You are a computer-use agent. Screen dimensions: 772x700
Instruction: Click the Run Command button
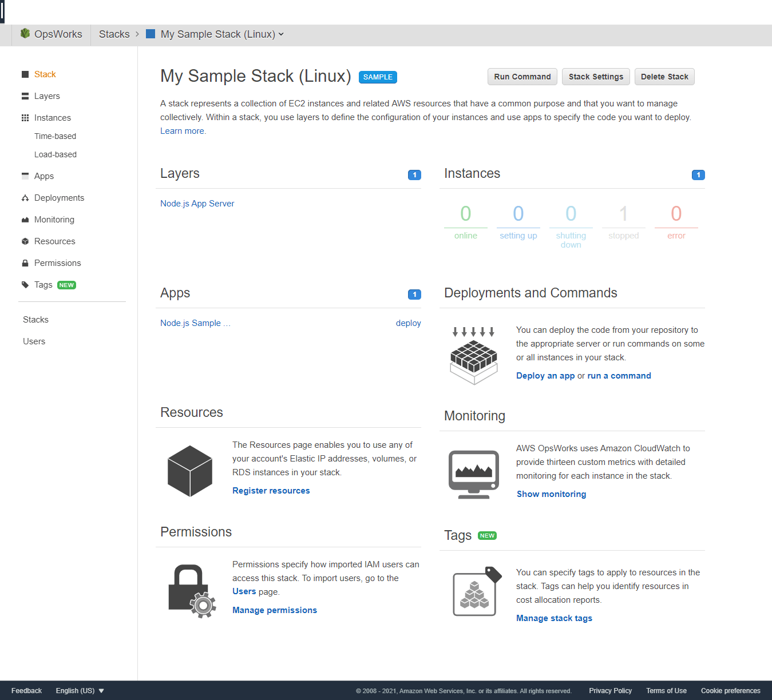pos(522,77)
